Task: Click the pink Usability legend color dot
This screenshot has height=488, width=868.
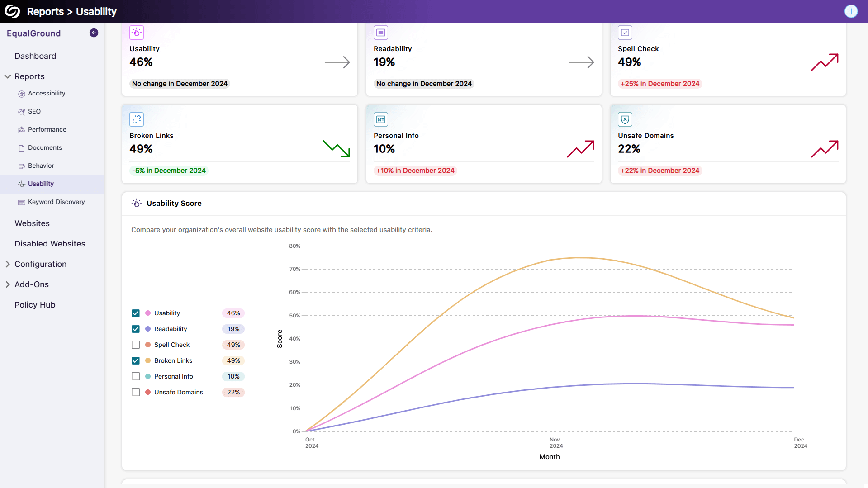Action: point(148,313)
